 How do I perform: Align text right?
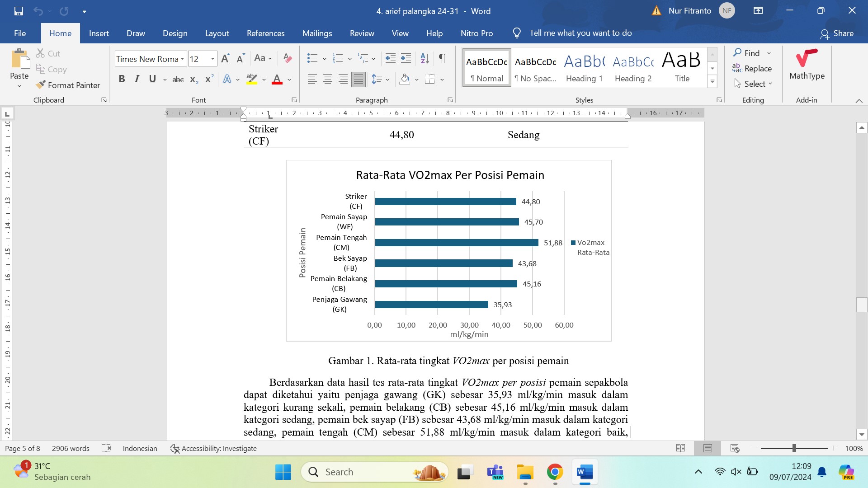click(x=343, y=80)
